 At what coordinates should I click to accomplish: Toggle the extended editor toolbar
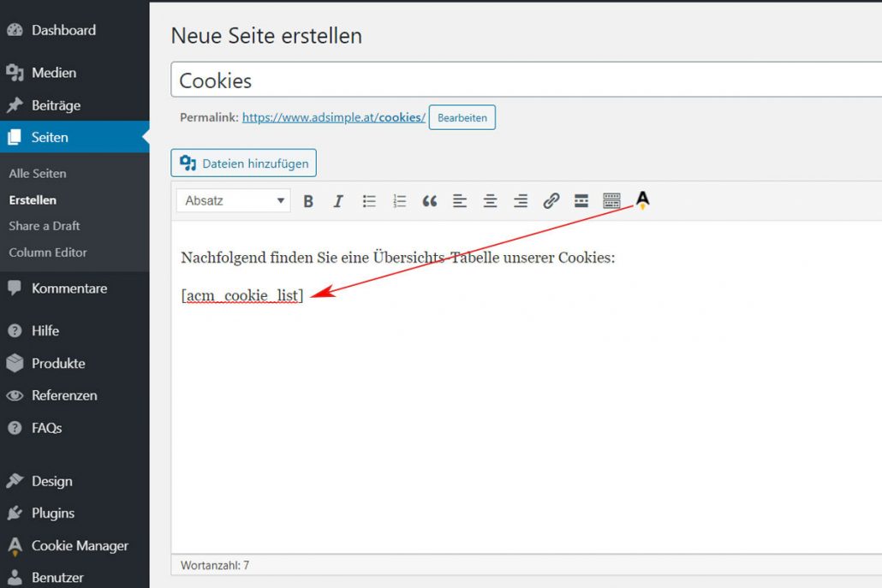(611, 200)
